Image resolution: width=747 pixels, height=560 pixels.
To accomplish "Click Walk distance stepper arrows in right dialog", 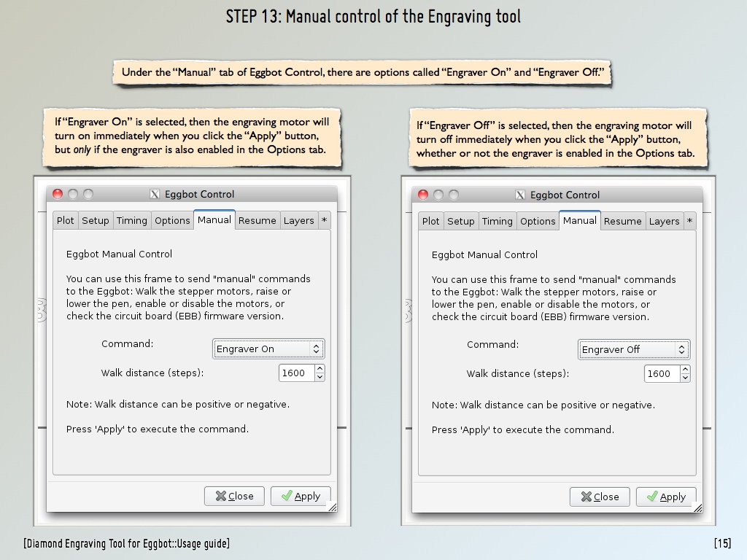I will 684,374.
